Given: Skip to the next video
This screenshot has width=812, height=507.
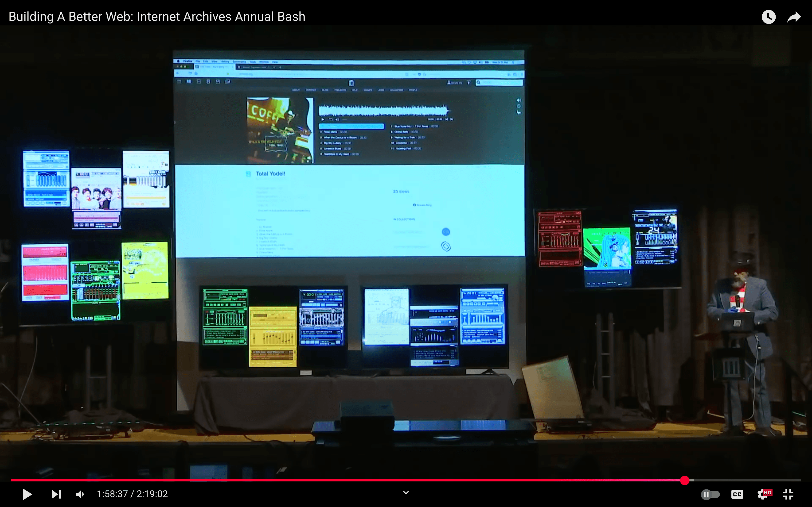Looking at the screenshot, I should pyautogui.click(x=56, y=494).
